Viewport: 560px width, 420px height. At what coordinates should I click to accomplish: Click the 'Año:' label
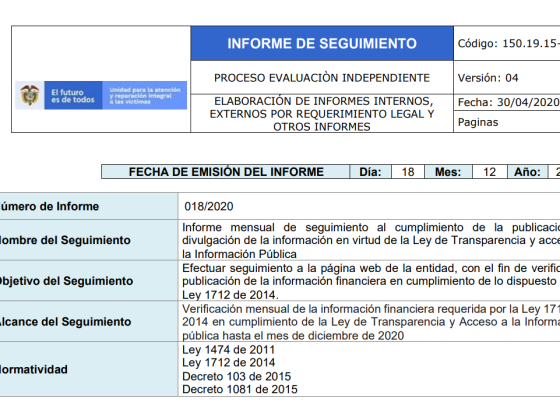[527, 172]
